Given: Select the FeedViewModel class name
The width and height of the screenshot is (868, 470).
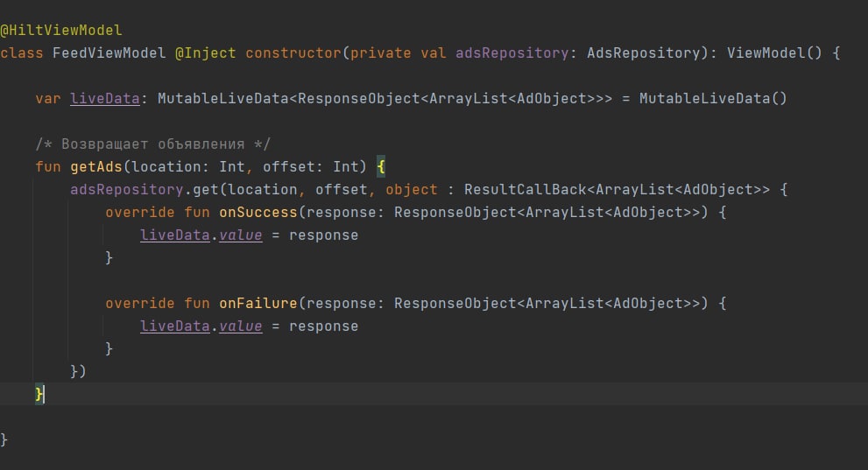Looking at the screenshot, I should [x=109, y=53].
